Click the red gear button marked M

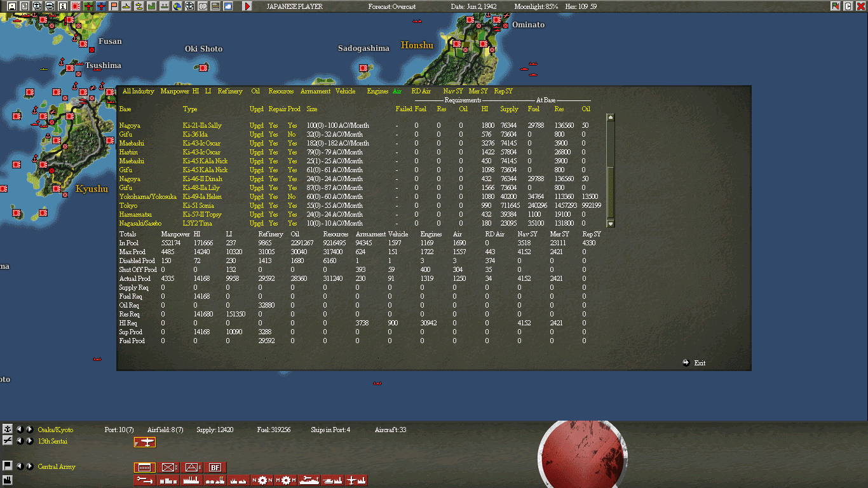tap(286, 480)
